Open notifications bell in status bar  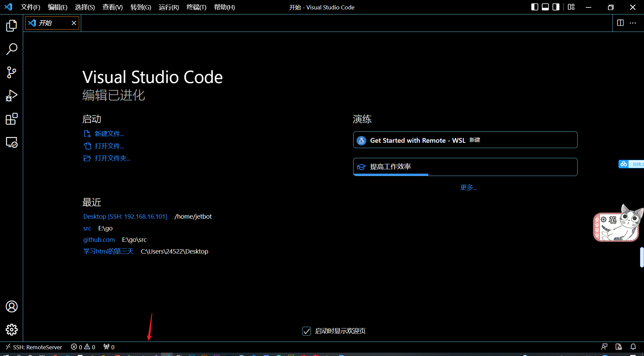pos(633,347)
